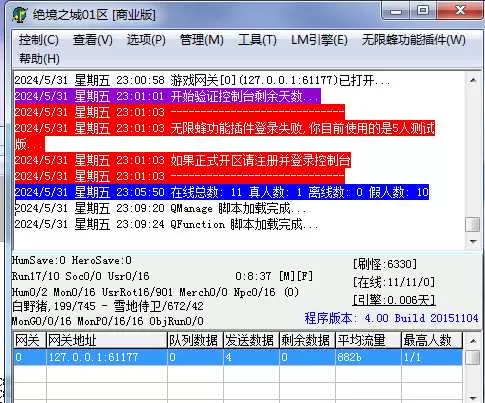Click the gateway table scrollbar thumb
The height and width of the screenshot is (403, 485).
(472, 358)
